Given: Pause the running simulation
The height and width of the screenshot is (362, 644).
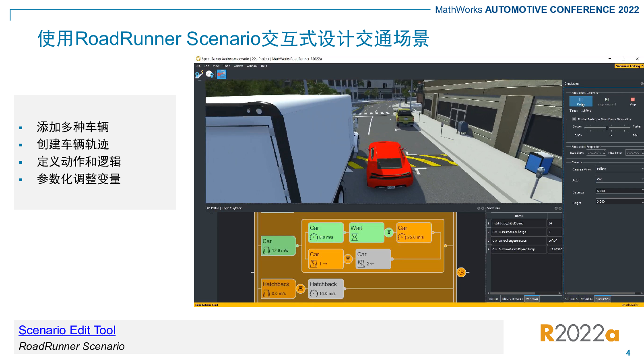Looking at the screenshot, I should 581,101.
